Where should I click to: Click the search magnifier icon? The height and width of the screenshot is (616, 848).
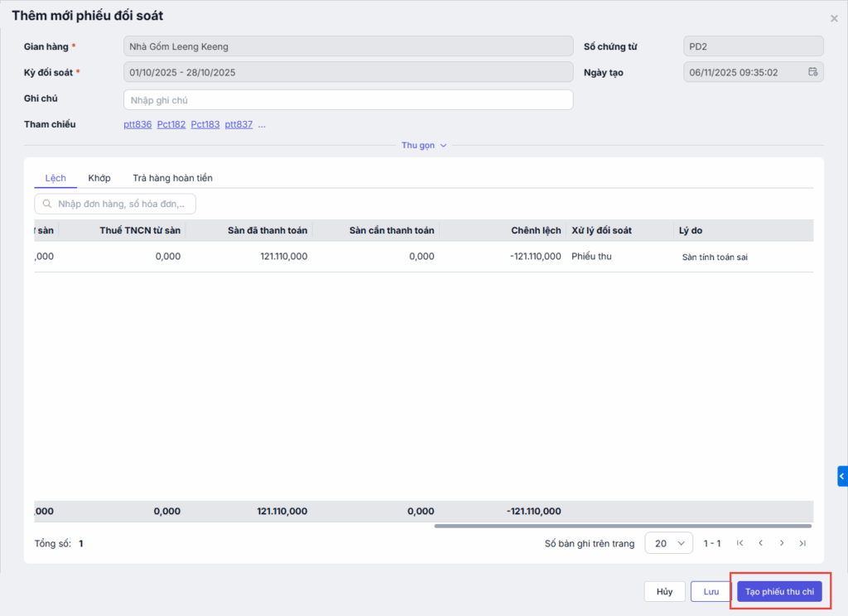click(46, 204)
